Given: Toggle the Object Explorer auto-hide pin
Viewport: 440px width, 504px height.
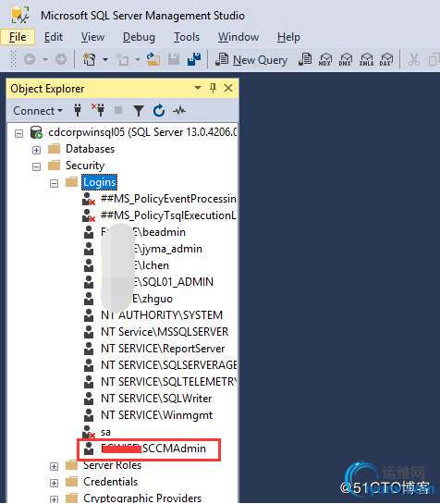Looking at the screenshot, I should 213,88.
